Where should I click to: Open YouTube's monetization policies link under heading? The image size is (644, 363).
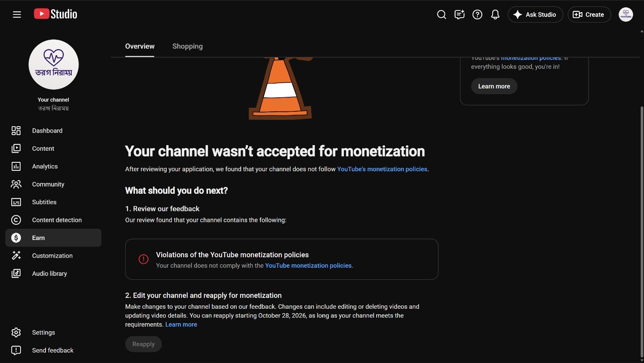pos(382,169)
